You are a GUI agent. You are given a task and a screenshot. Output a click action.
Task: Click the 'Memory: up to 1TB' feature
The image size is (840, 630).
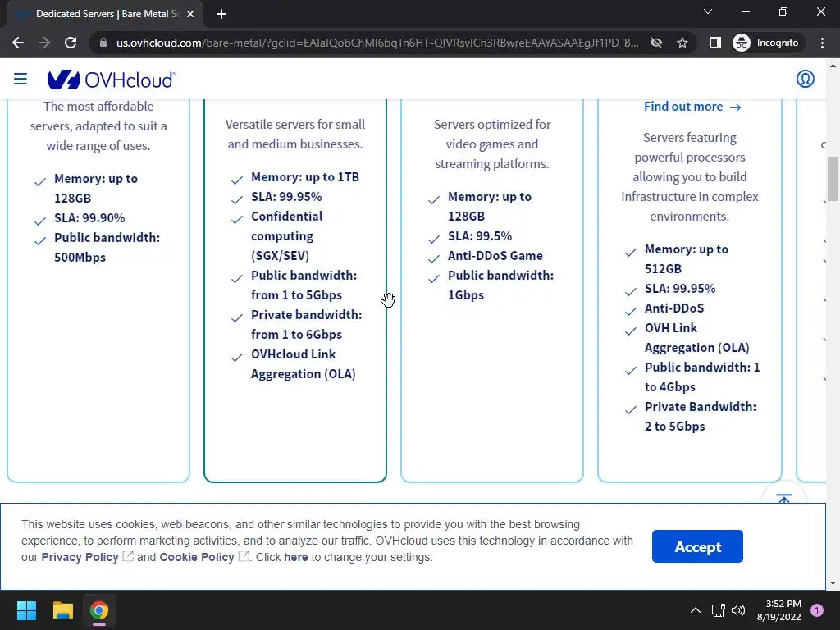pos(305,177)
